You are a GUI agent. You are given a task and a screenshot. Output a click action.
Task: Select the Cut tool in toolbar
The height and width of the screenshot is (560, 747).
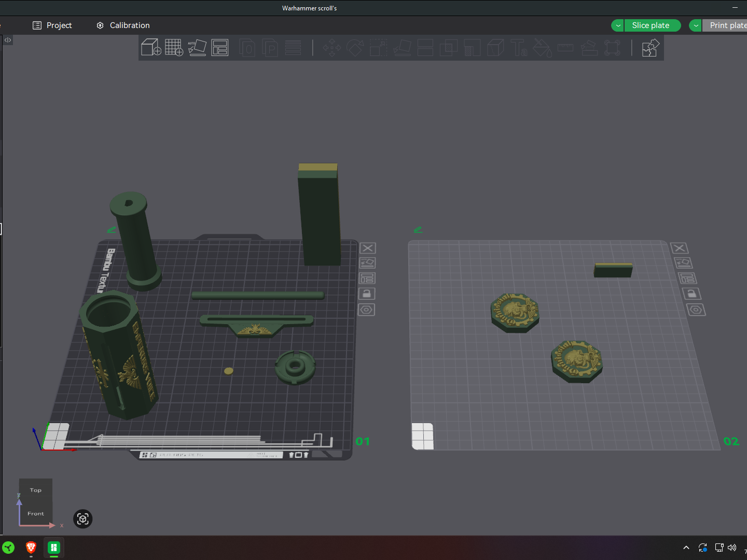(x=425, y=48)
